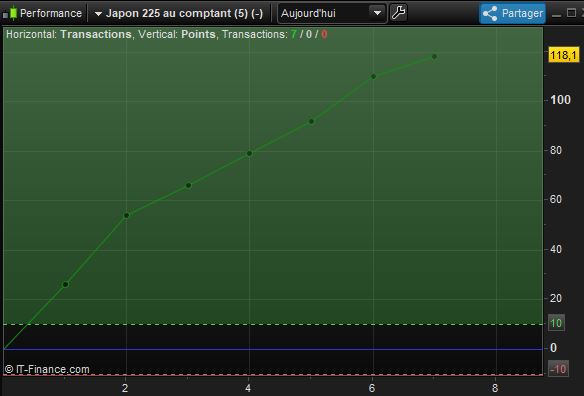Click the green 10 threshold marker
This screenshot has height=396, width=584.
[556, 323]
